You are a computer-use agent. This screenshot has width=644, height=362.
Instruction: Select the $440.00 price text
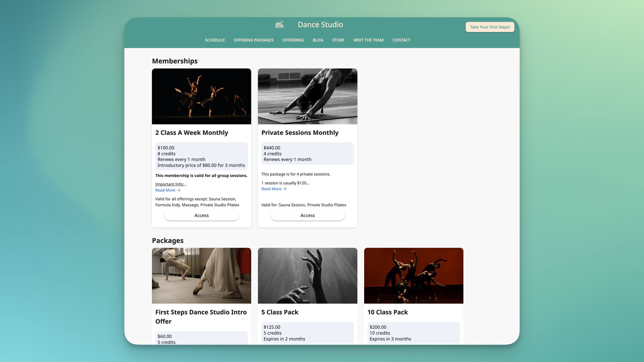click(272, 148)
